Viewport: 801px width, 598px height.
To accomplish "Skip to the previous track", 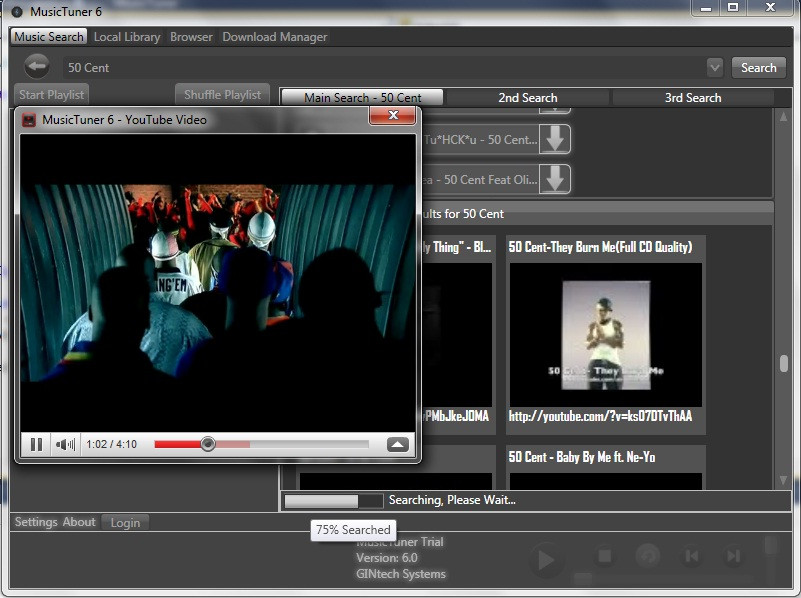I will pyautogui.click(x=692, y=556).
